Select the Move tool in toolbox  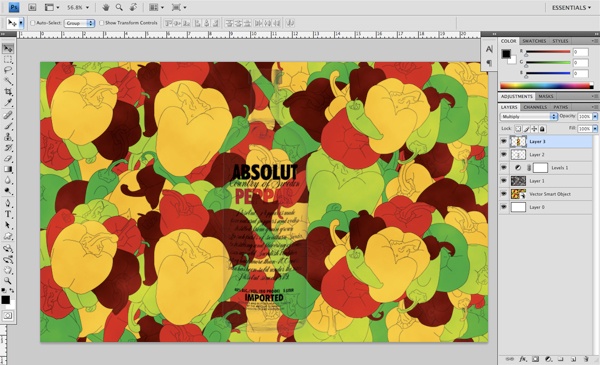[x=8, y=48]
